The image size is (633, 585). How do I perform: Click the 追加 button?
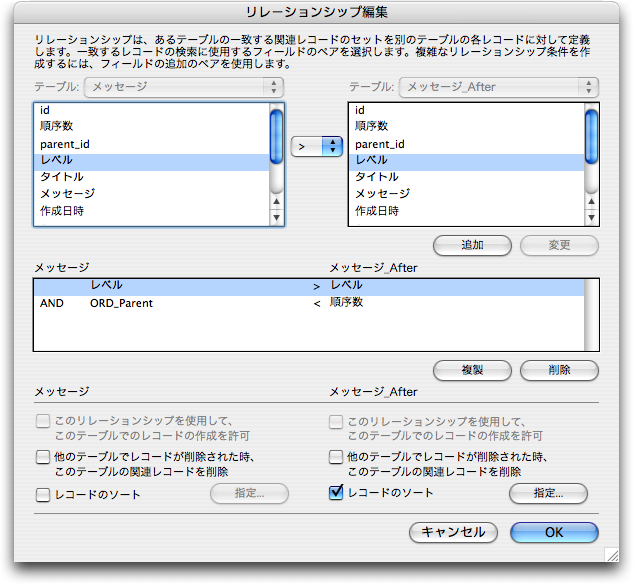coord(472,245)
